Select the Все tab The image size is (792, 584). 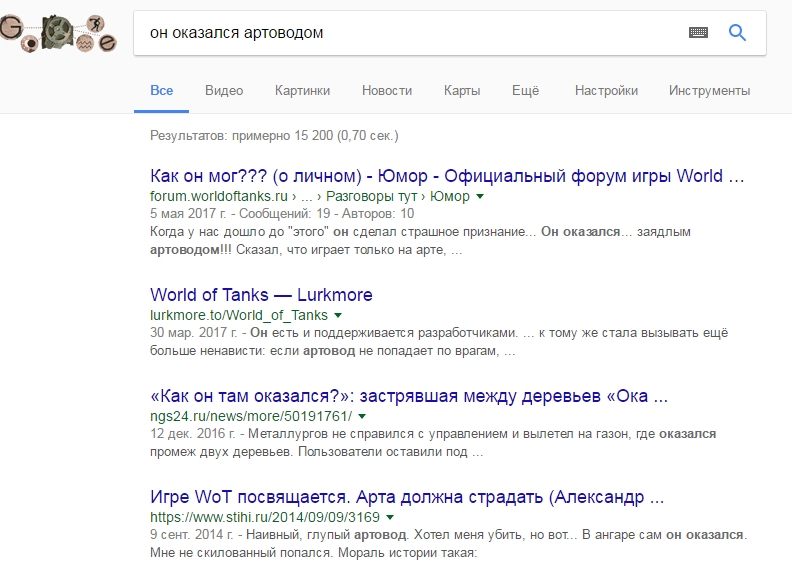[x=161, y=91]
